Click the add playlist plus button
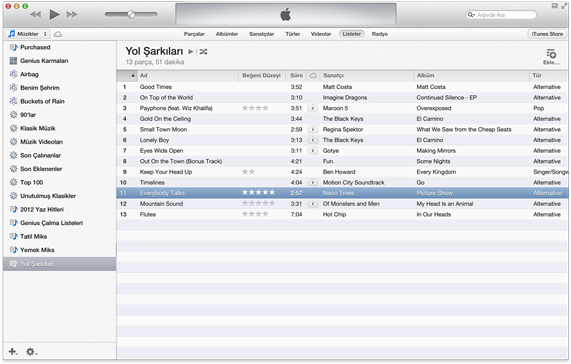Viewport: 571px width, 364px height. pyautogui.click(x=13, y=351)
